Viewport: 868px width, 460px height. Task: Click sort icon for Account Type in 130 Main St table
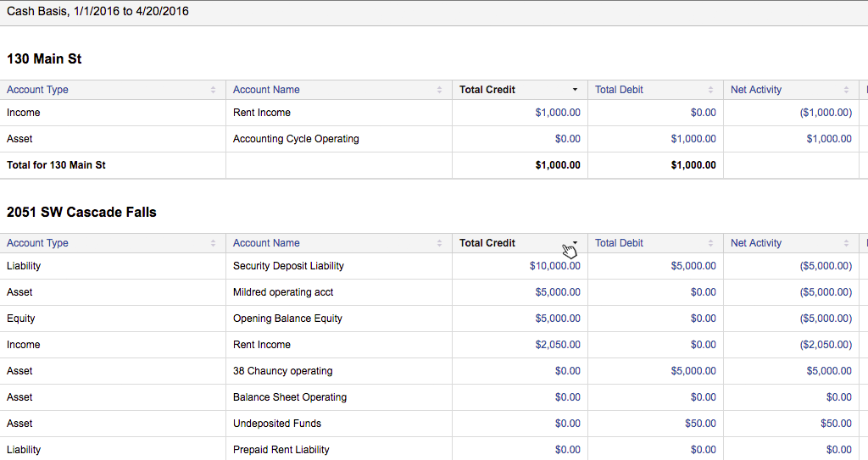213,90
